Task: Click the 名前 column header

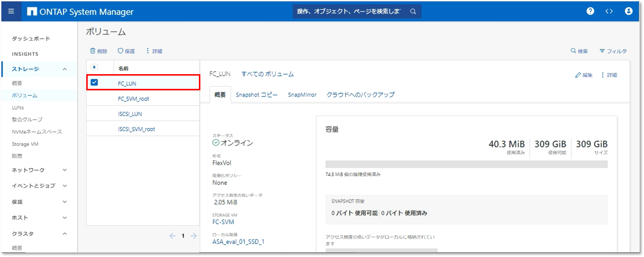Action: tap(123, 68)
